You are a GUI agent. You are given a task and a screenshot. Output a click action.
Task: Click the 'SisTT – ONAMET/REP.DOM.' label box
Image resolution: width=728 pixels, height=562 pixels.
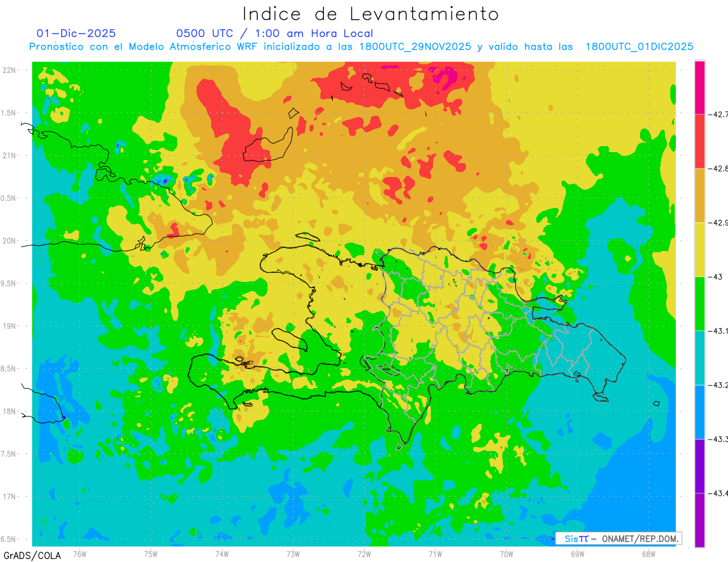coord(618,538)
